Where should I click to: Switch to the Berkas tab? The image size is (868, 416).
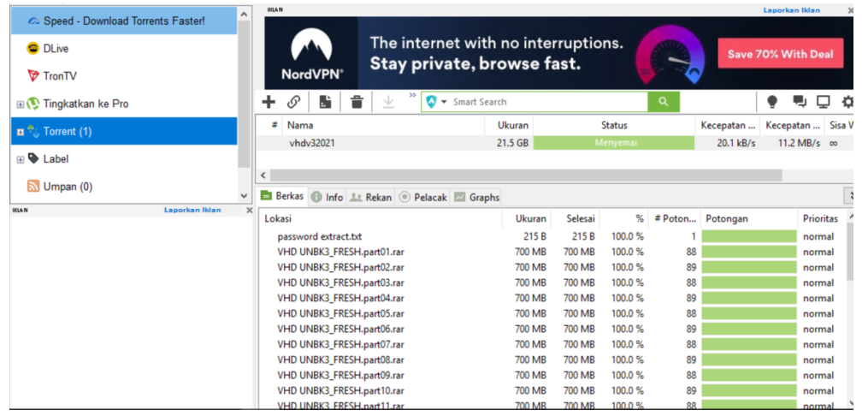coord(282,196)
